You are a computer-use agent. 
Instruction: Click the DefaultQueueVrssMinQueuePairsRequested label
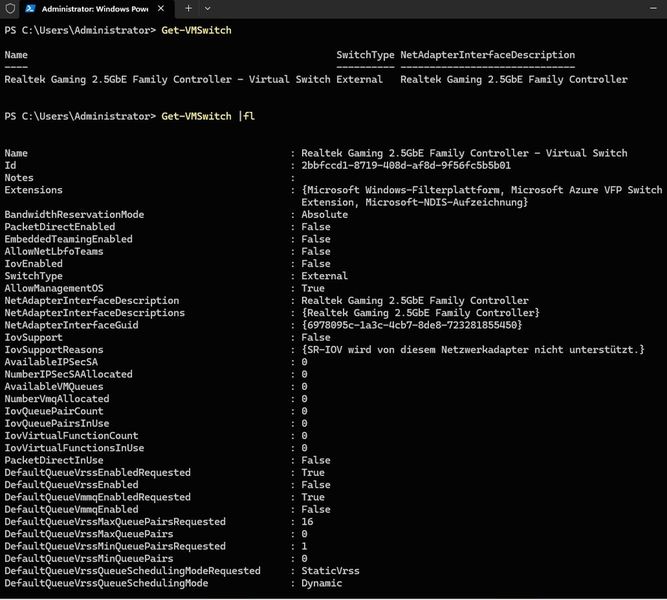click(x=115, y=546)
